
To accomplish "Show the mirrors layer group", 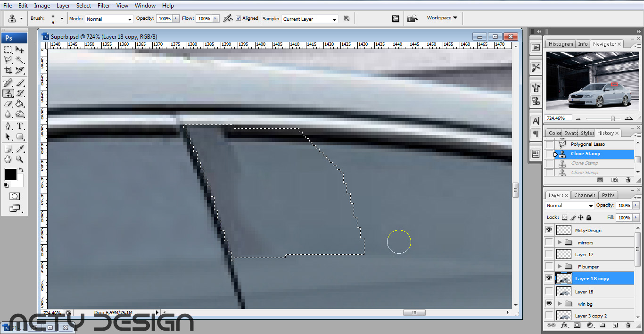I will pyautogui.click(x=549, y=242).
